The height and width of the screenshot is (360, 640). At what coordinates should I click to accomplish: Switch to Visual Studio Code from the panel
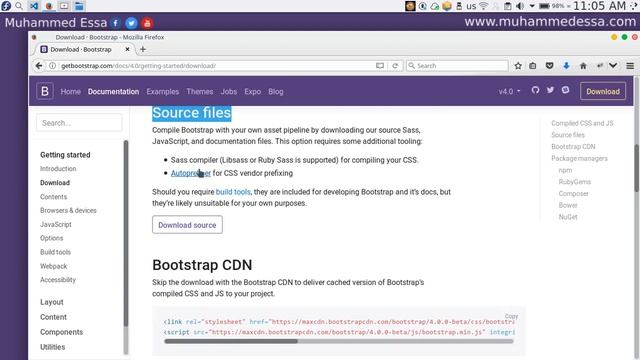[34, 6]
